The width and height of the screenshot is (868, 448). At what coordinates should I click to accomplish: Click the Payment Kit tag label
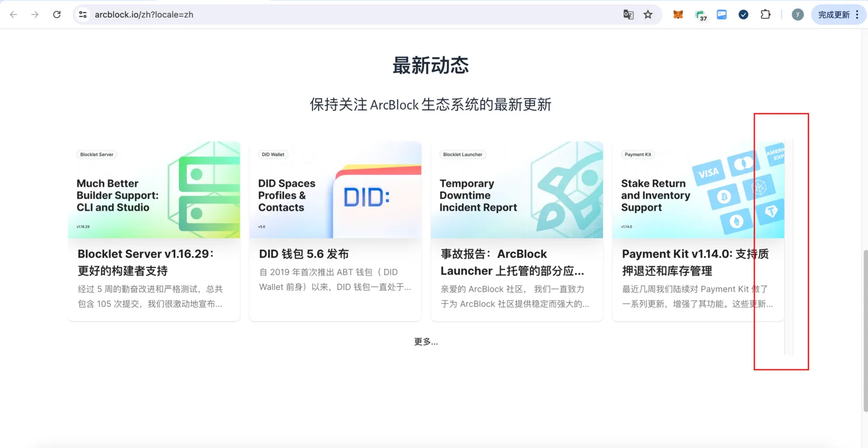[x=638, y=155]
